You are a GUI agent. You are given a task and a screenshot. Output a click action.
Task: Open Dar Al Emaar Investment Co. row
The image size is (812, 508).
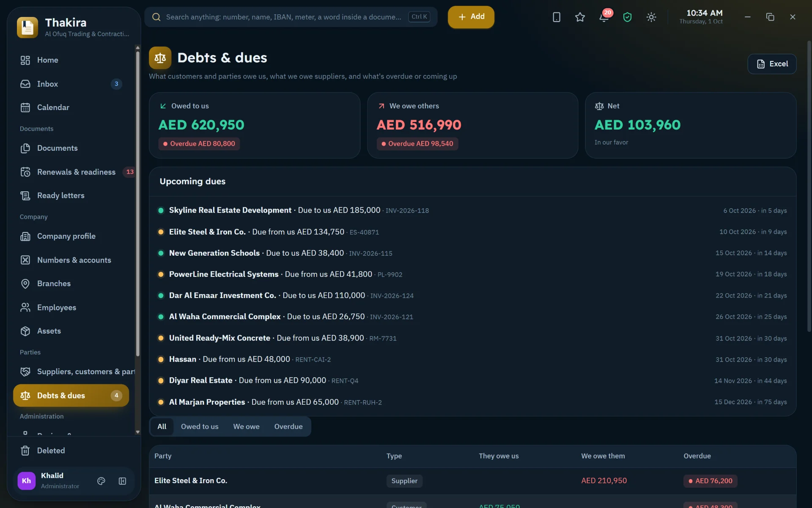[472, 295]
